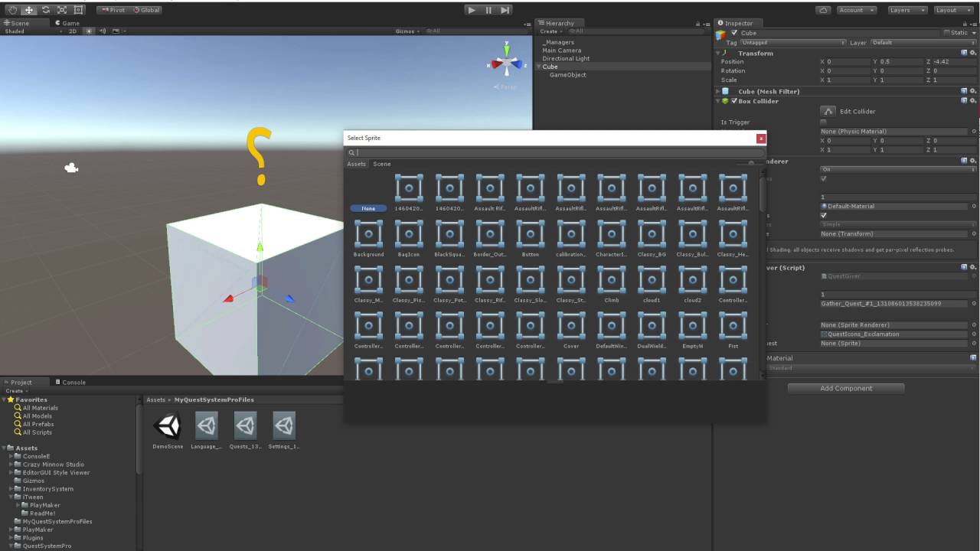Viewport: 980px width, 551px height.
Task: Choose the Climb sprite
Action: click(612, 285)
